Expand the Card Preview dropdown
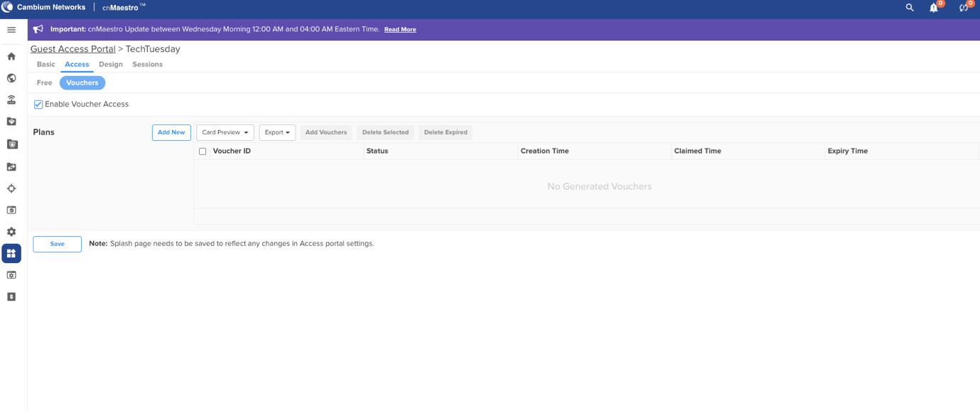 click(225, 132)
